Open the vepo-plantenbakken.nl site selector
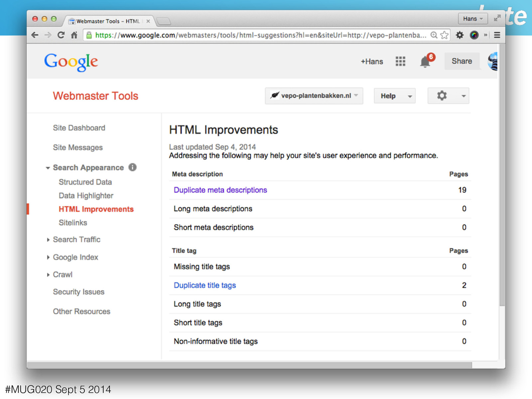Image resolution: width=532 pixels, height=399 pixels. (314, 96)
